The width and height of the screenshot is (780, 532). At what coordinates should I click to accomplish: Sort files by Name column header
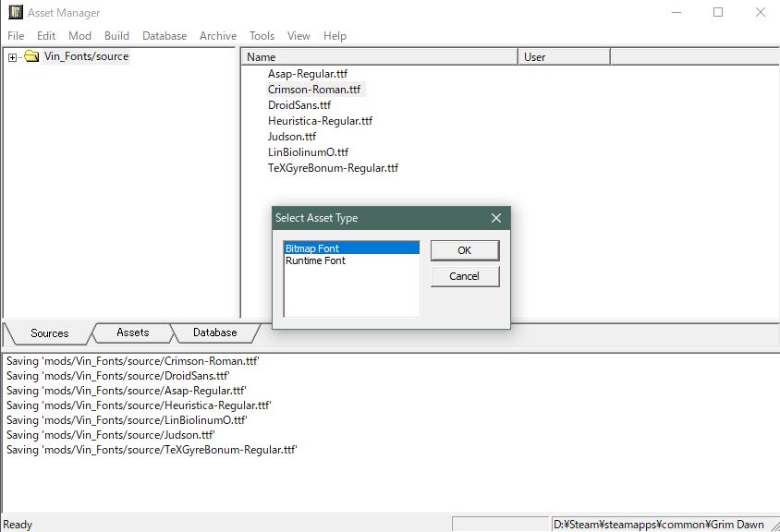379,57
